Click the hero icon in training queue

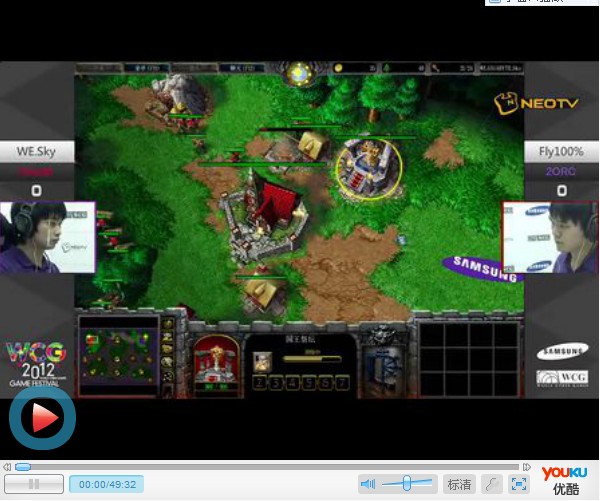point(262,362)
